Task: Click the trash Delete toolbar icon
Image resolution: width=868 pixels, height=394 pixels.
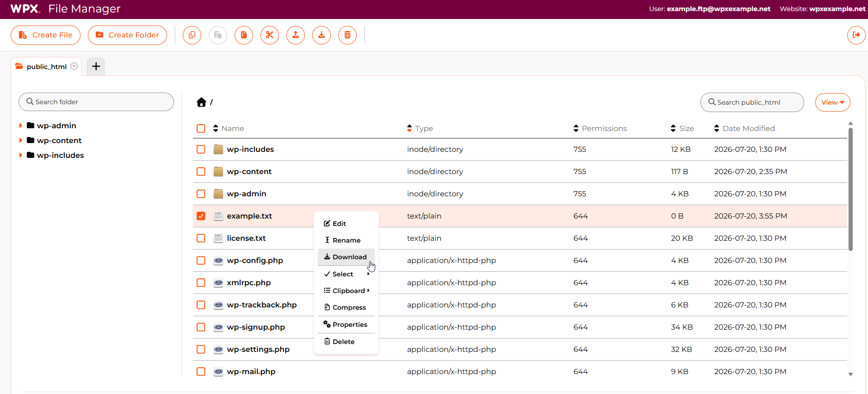Action: pos(347,35)
